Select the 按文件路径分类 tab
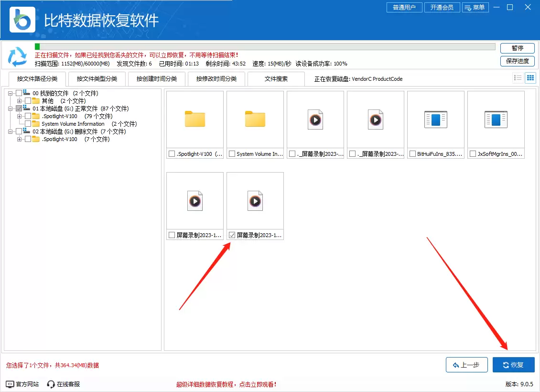The image size is (540, 392). [x=37, y=79]
